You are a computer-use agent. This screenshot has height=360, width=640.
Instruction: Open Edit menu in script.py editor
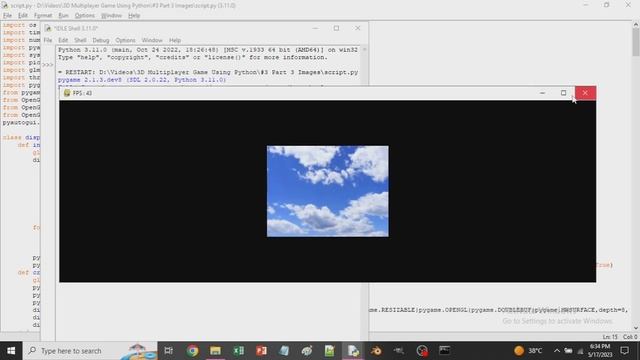(x=22, y=16)
